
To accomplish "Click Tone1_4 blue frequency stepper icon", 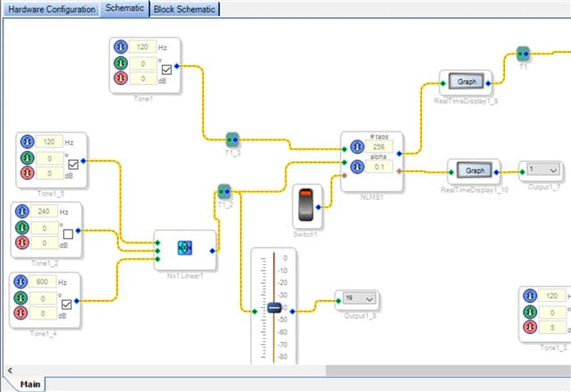I will pyautogui.click(x=21, y=281).
